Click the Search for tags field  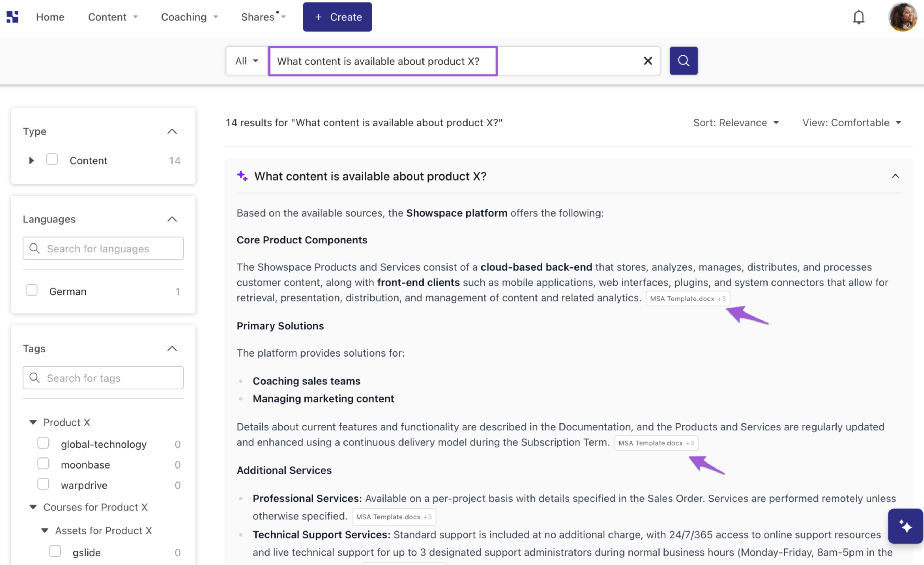(x=103, y=378)
